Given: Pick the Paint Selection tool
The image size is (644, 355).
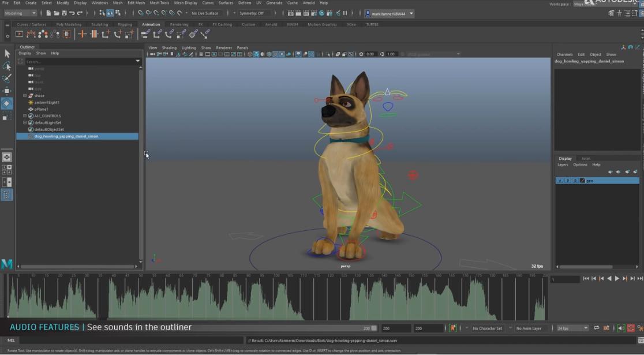Looking at the screenshot, I should pos(7,79).
